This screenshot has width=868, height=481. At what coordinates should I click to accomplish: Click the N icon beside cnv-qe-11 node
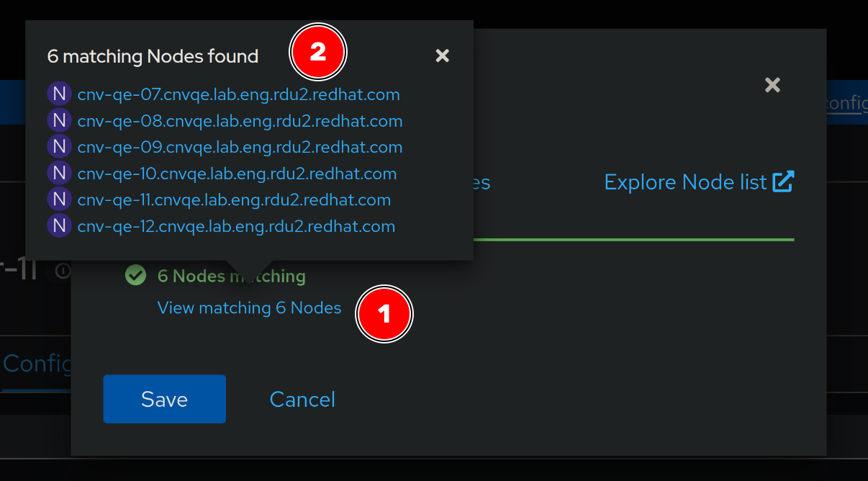[59, 199]
